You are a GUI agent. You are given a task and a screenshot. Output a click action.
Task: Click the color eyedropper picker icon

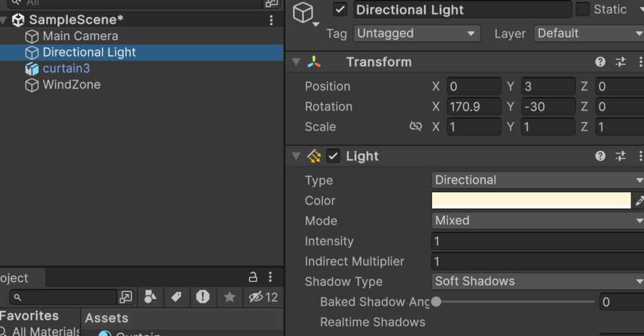(x=639, y=201)
